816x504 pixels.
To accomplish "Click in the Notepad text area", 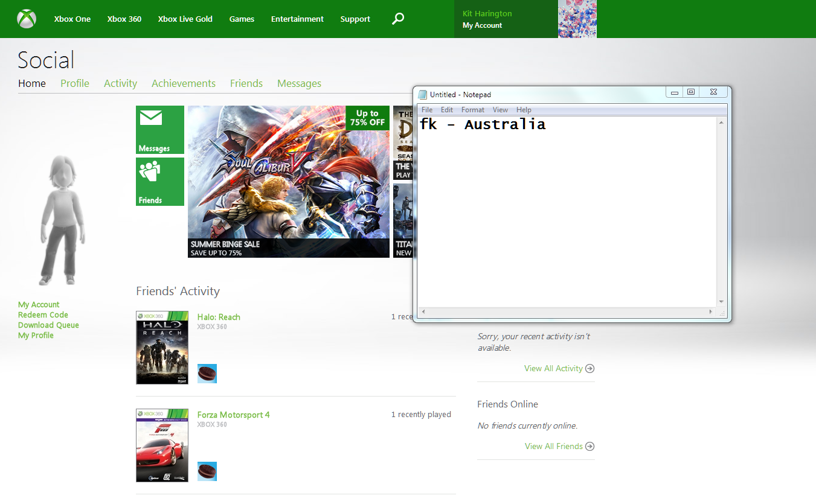I will tap(567, 212).
